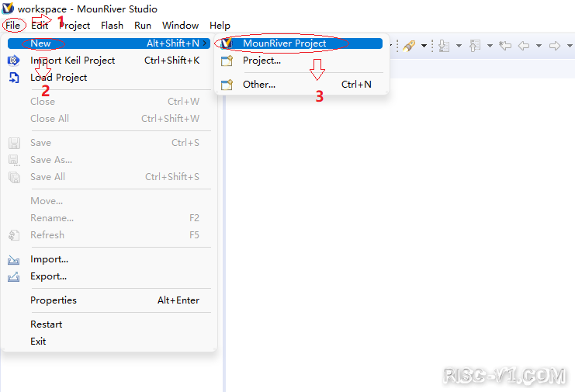
Task: Expand the New submenu arrow
Action: tap(205, 43)
